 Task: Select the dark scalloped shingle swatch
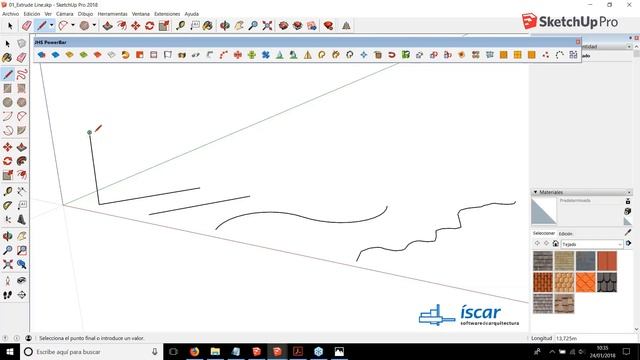[607, 282]
